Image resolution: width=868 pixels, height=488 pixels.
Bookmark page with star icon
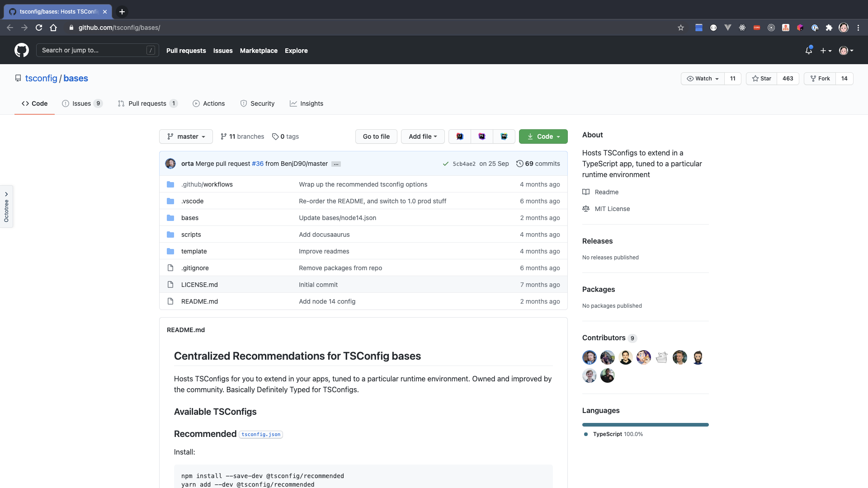[681, 28]
